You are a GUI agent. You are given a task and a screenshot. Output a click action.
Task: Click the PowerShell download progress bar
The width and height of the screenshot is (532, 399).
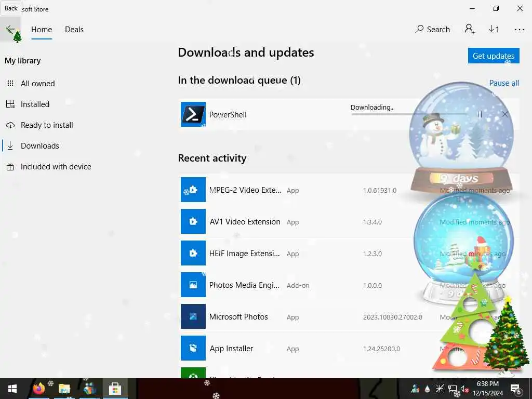click(x=409, y=114)
